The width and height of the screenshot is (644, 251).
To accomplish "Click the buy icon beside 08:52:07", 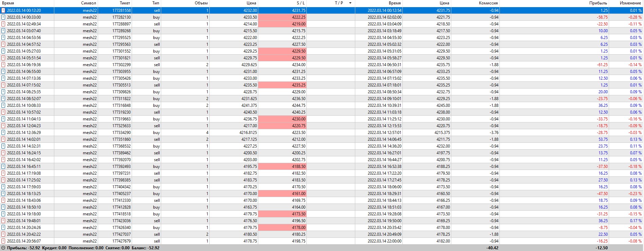I will [3, 99].
